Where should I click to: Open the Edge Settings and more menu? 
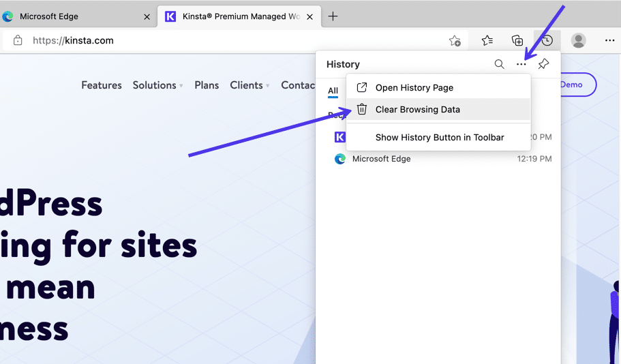point(609,40)
